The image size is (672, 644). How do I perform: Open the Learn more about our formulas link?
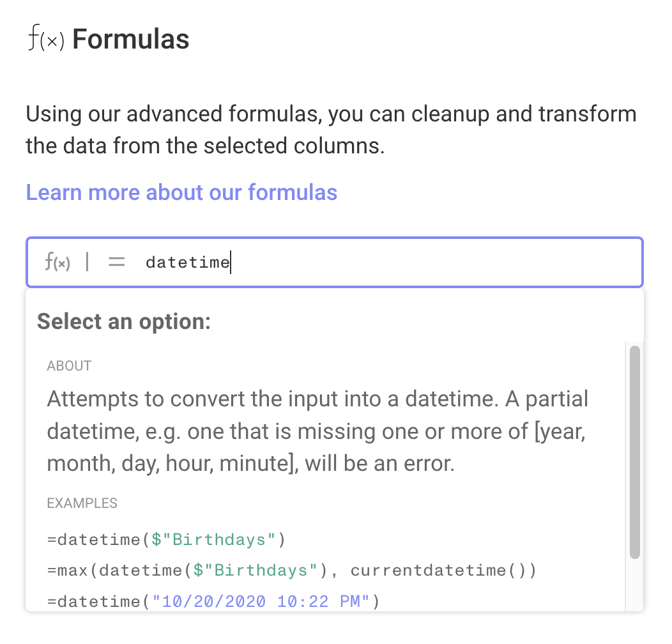click(x=181, y=192)
